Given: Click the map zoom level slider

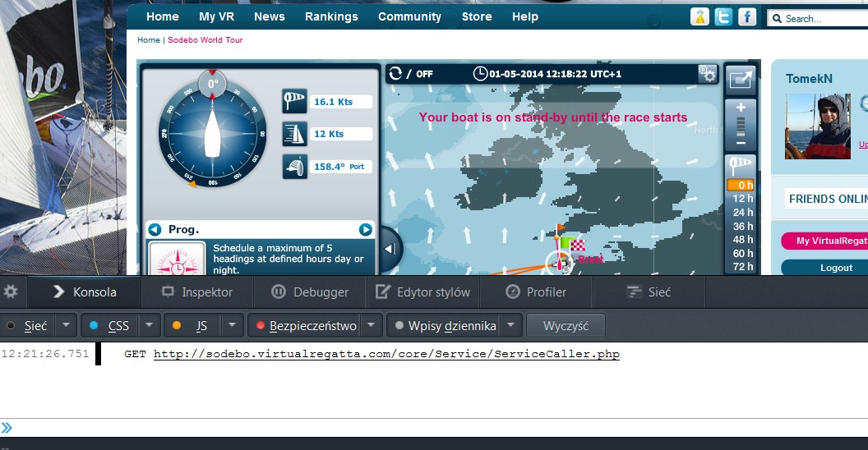Looking at the screenshot, I should (741, 126).
